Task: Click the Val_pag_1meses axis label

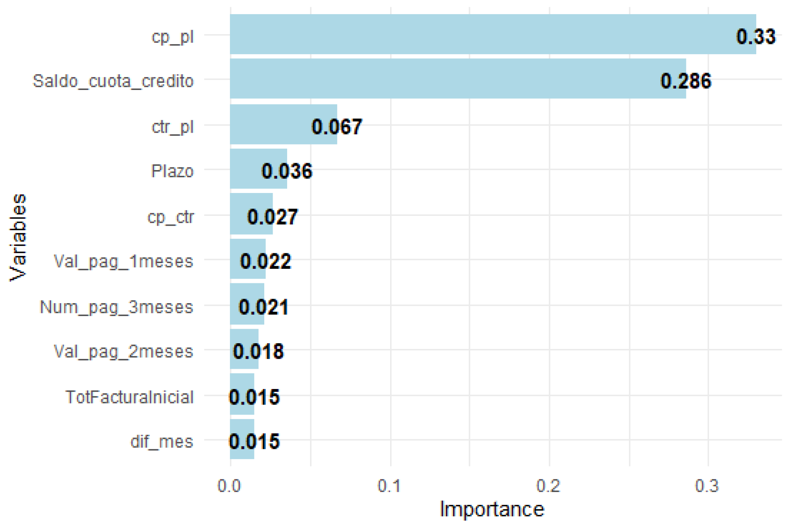Action: (x=124, y=262)
